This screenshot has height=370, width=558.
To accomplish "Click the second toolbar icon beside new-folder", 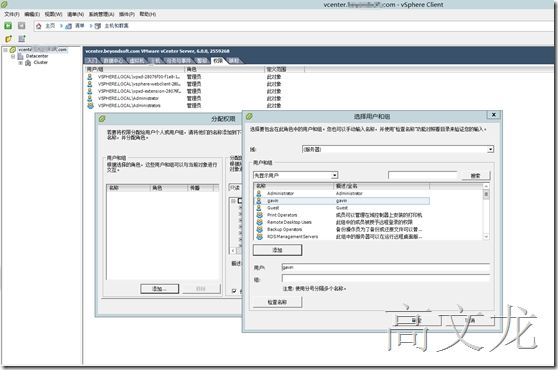I will click(22, 38).
